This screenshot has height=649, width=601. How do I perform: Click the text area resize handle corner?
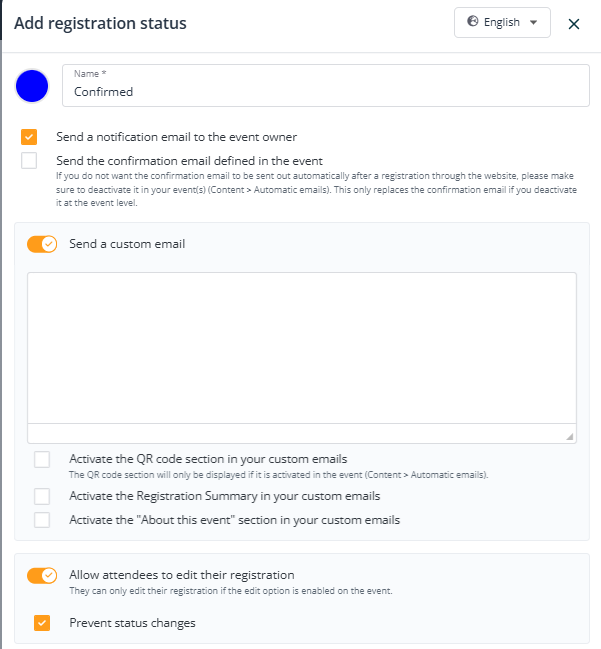click(570, 436)
